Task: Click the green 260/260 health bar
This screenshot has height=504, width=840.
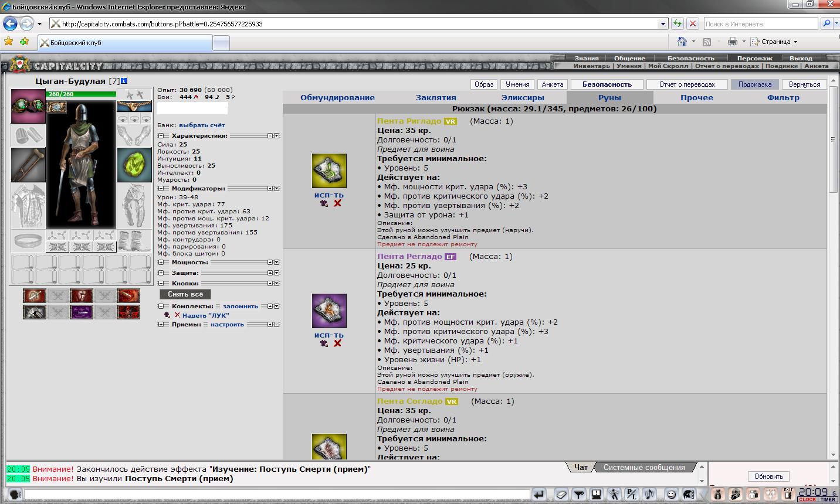Action: click(81, 94)
